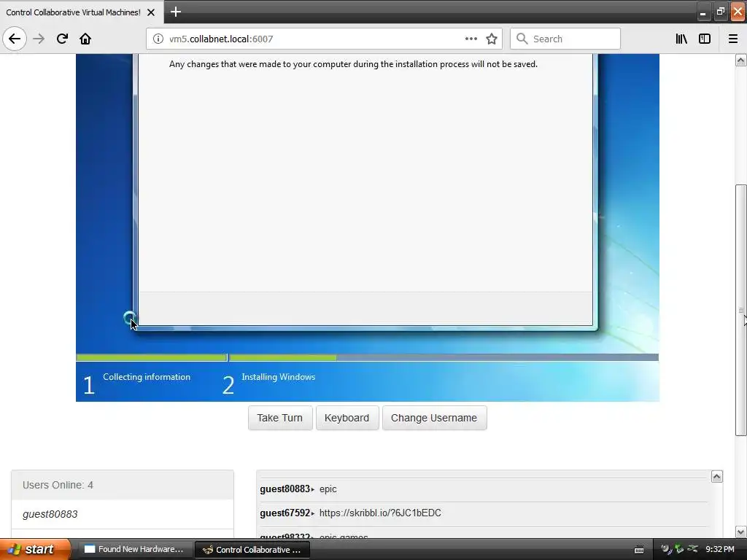Open the Windows XP start button
The height and width of the screenshot is (560, 747).
(35, 549)
